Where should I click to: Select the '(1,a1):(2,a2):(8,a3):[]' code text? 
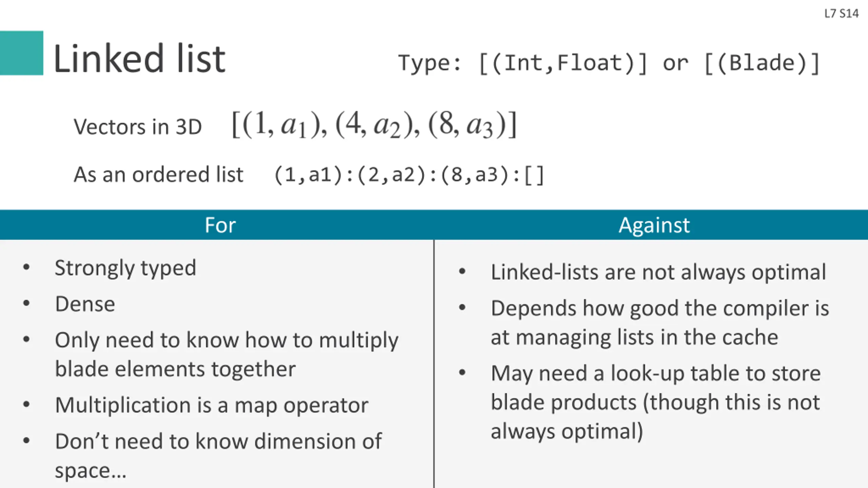pyautogui.click(x=409, y=175)
